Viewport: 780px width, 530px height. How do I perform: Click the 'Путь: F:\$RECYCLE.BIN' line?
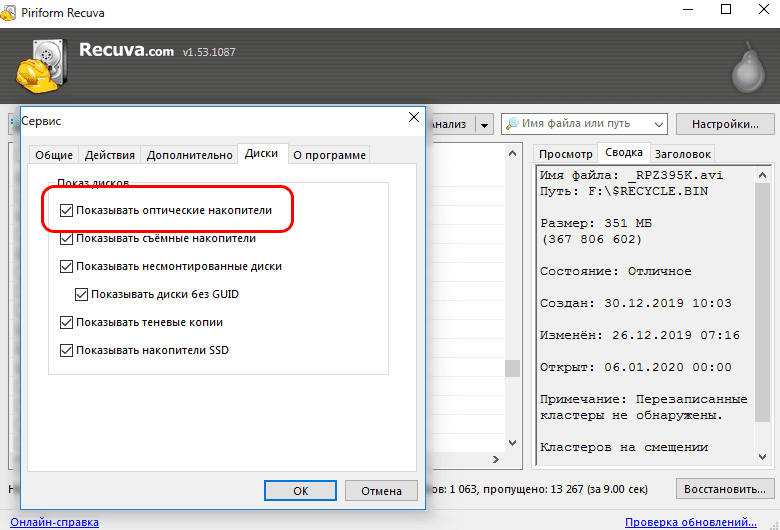click(623, 192)
